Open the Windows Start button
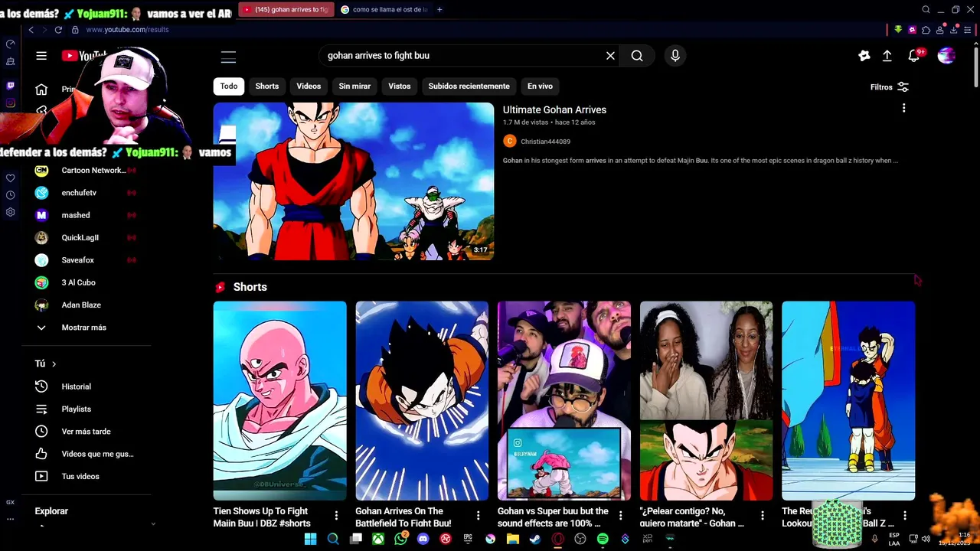Screen dimensions: 980x551 pyautogui.click(x=310, y=539)
